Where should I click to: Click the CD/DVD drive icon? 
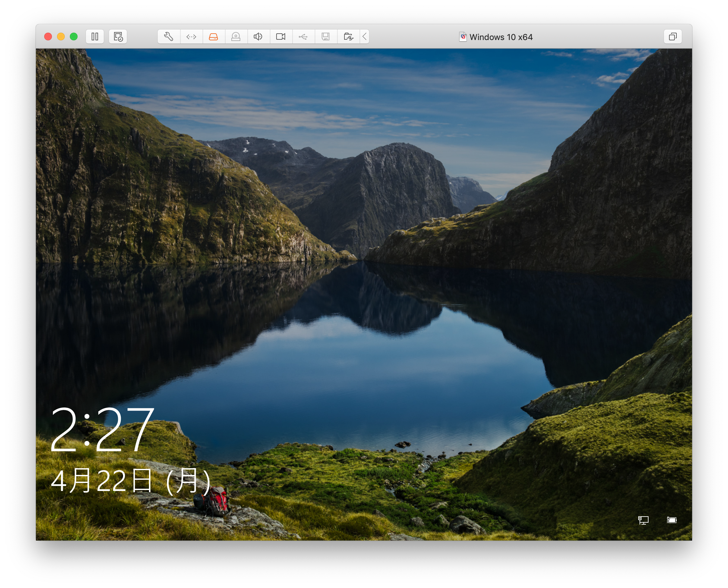pyautogui.click(x=236, y=37)
